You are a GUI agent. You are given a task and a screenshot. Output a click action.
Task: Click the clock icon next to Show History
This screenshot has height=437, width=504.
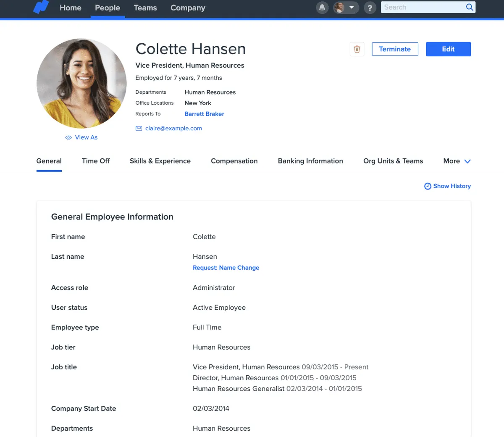(428, 186)
